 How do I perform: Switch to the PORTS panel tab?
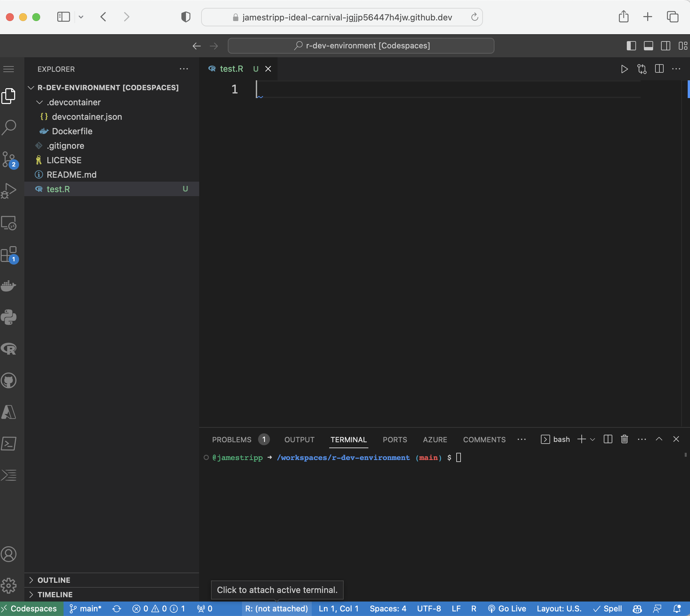pyautogui.click(x=395, y=439)
